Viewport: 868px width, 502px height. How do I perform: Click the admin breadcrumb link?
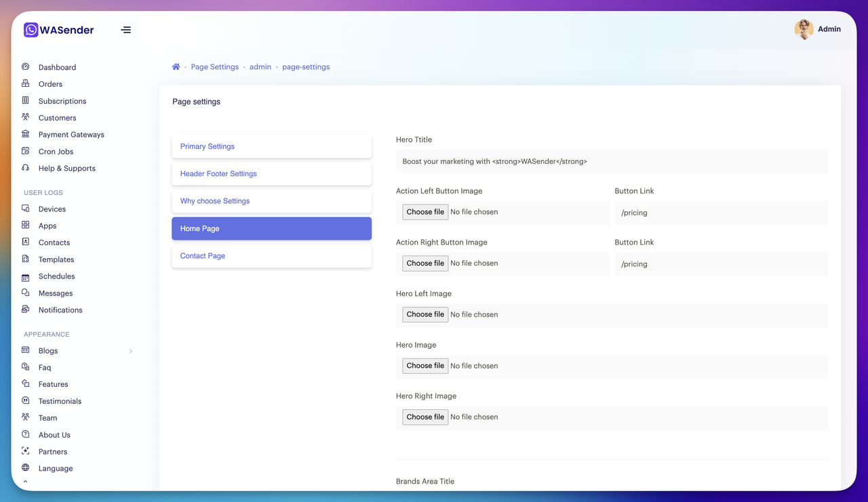260,67
